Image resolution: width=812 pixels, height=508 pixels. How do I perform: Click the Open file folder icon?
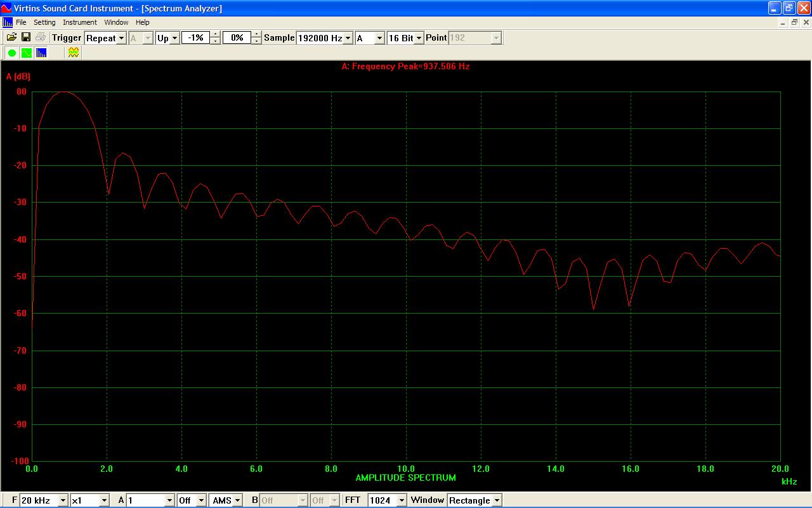[11, 37]
